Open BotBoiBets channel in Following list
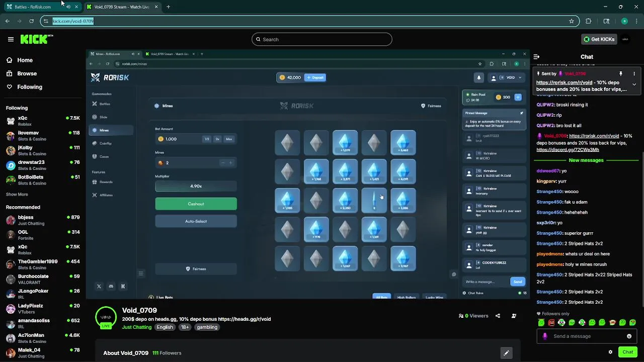 pos(43,179)
